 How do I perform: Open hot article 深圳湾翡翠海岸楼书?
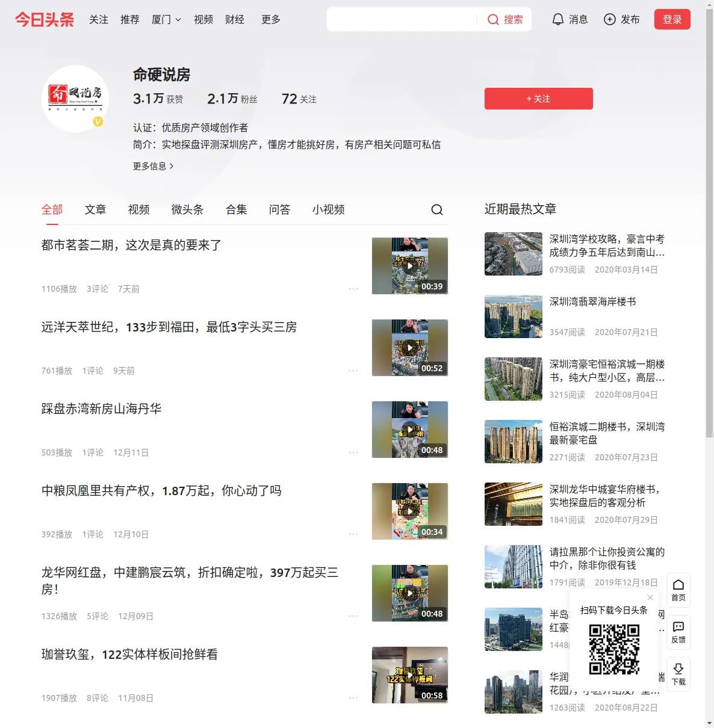coord(593,302)
